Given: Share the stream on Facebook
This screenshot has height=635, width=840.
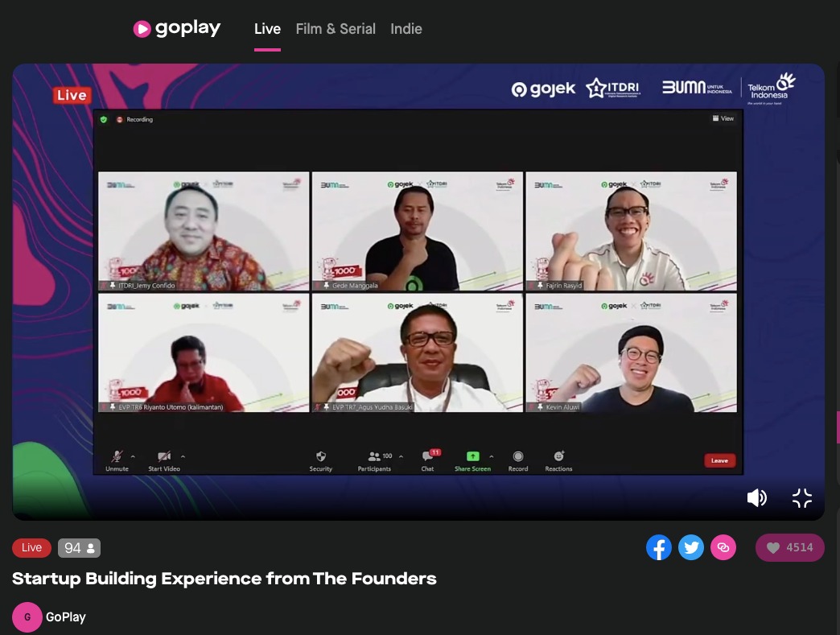Looking at the screenshot, I should tap(658, 547).
